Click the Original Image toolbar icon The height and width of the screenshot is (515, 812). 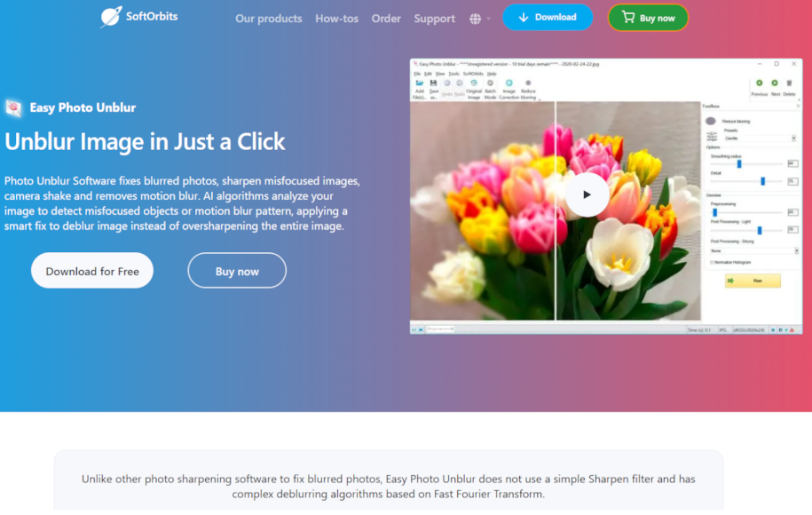(x=474, y=83)
